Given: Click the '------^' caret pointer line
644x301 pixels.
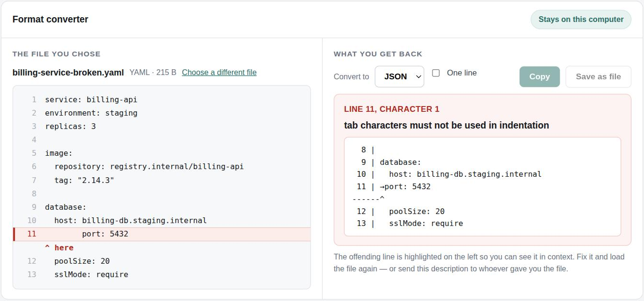Looking at the screenshot, I should click(368, 199).
